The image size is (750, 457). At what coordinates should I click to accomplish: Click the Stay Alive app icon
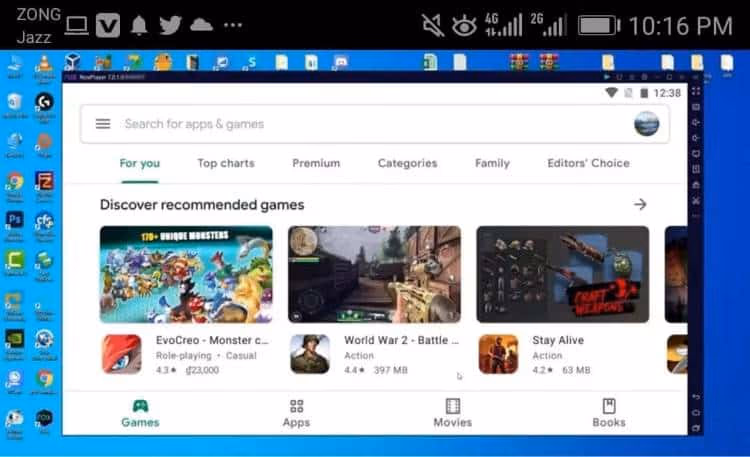pyautogui.click(x=497, y=354)
